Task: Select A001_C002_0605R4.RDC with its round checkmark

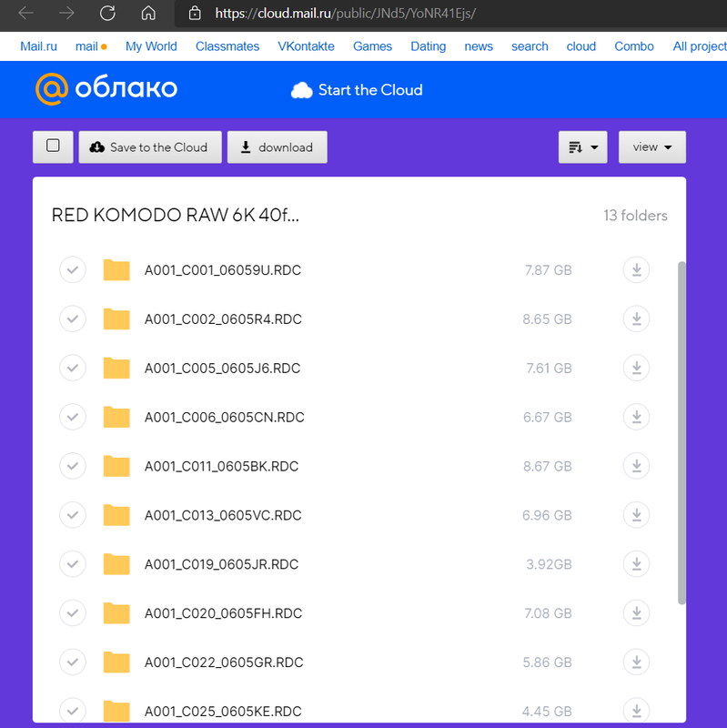Action: (x=73, y=319)
